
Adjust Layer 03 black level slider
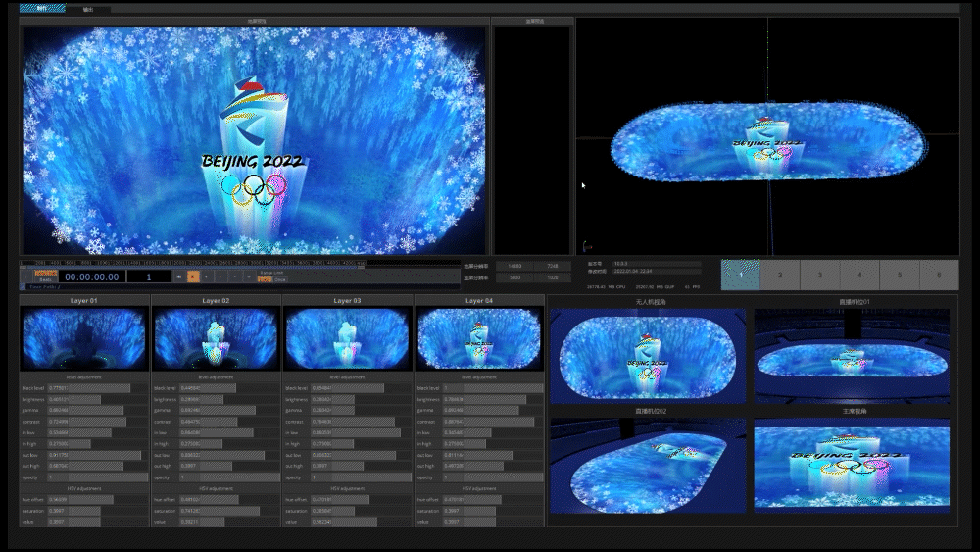tap(362, 388)
